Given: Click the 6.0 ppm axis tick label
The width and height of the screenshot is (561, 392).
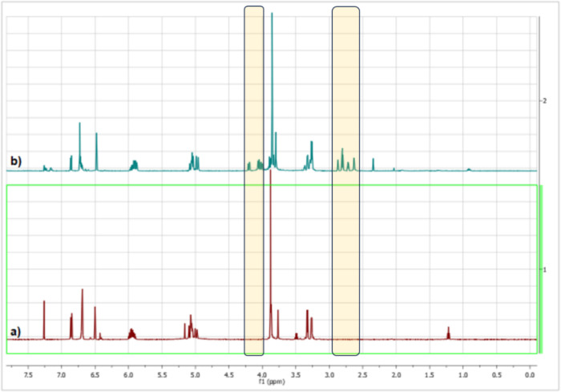Looking at the screenshot, I should click(128, 375).
